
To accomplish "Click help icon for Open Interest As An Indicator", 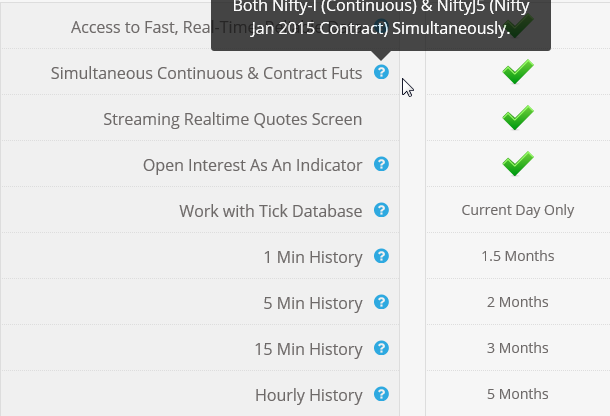I will [x=381, y=164].
